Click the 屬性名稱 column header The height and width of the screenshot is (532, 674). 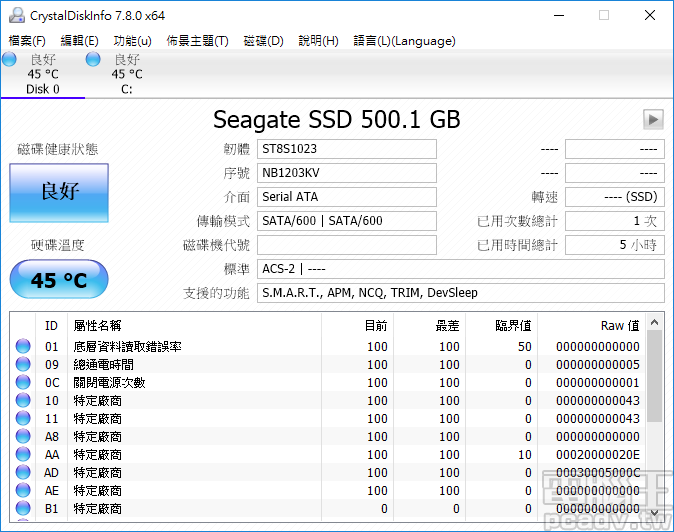195,326
